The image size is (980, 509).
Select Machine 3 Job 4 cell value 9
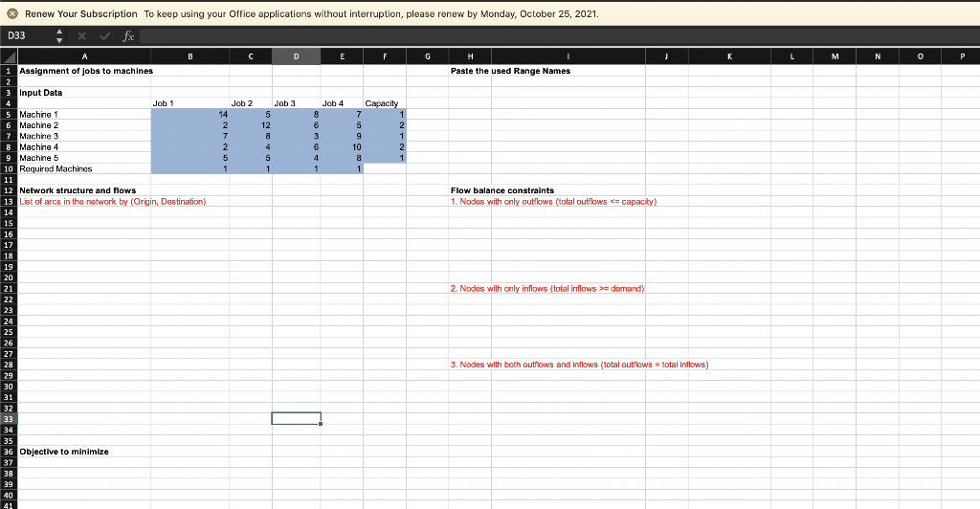[342, 136]
